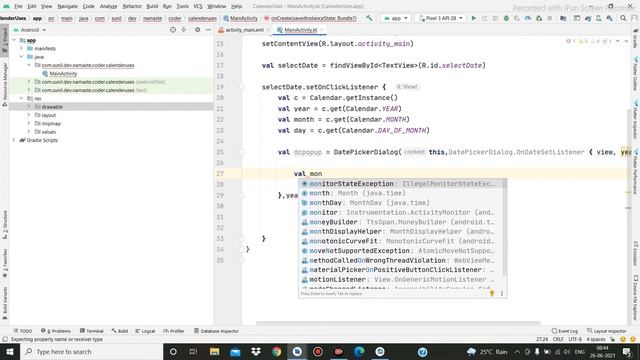Image resolution: width=640 pixels, height=360 pixels.
Task: Open Project panel settings gear
Action: [x=198, y=30]
